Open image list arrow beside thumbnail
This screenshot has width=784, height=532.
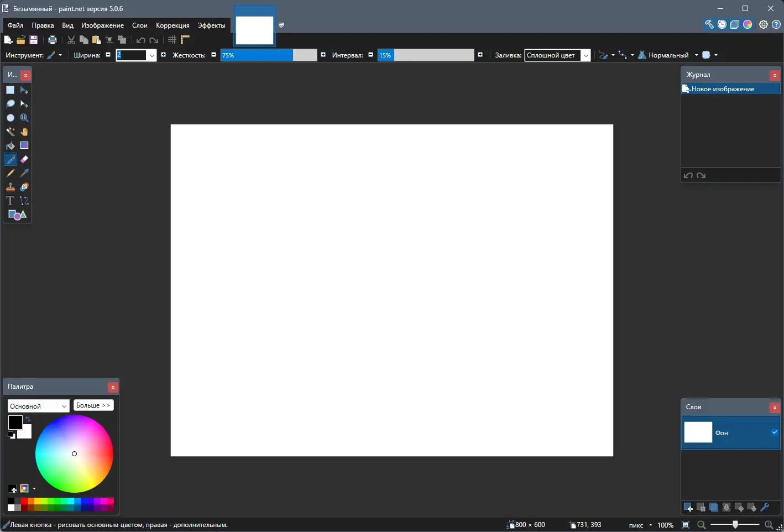(281, 25)
